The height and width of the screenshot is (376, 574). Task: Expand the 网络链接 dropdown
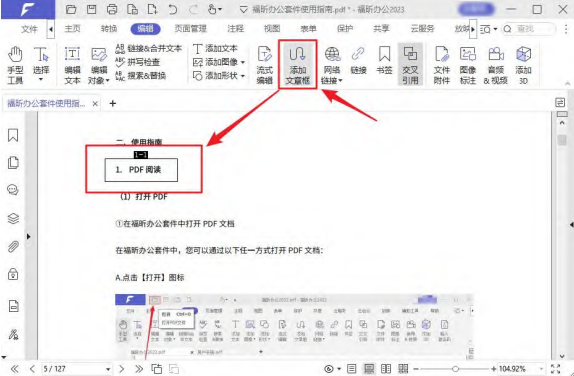[340, 81]
